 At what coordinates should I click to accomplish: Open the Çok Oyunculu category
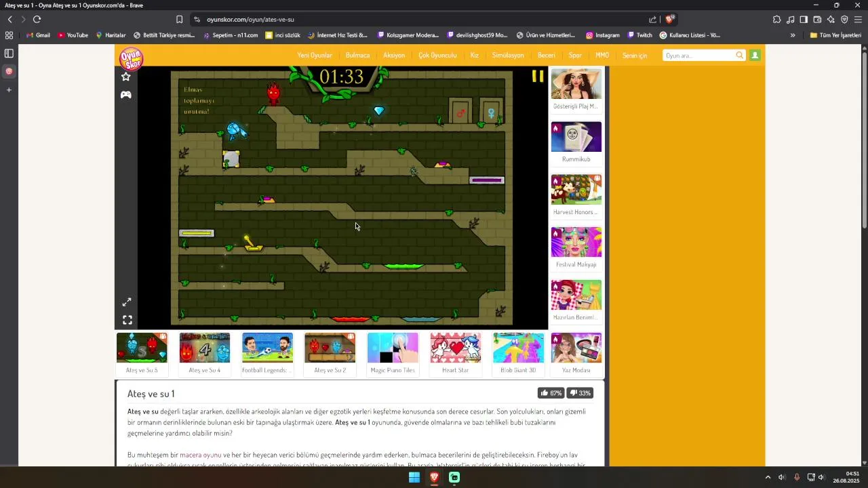pyautogui.click(x=437, y=56)
